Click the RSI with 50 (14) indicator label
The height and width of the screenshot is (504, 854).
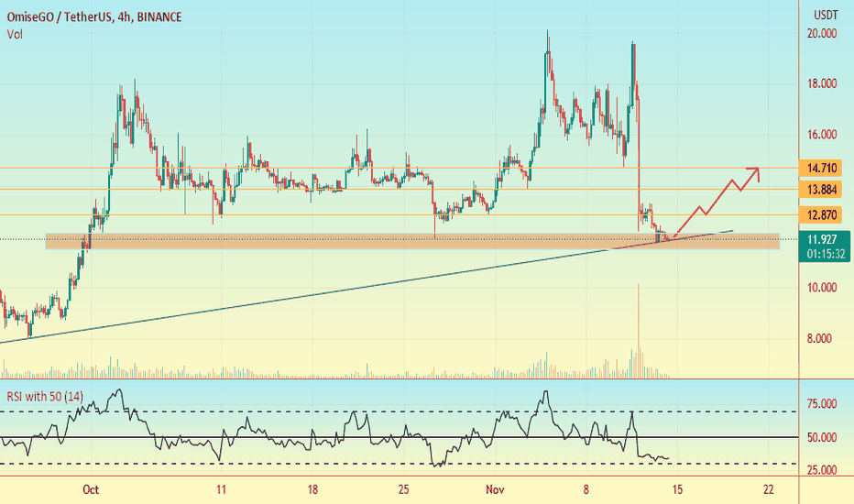(x=45, y=396)
